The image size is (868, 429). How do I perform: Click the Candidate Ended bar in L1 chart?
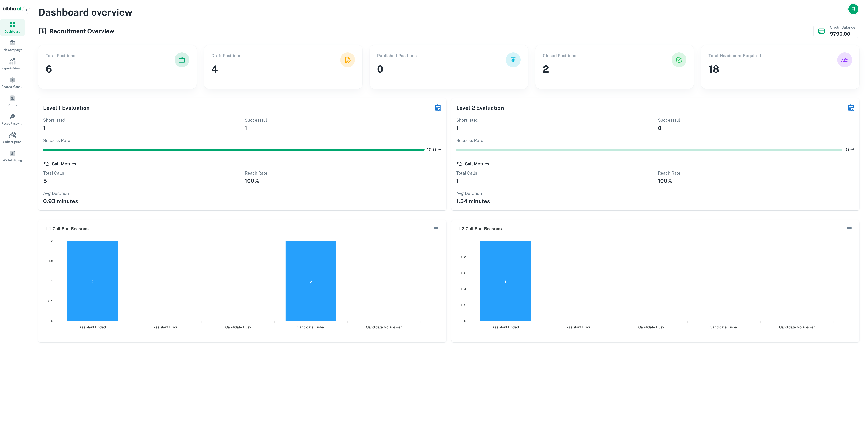coord(311,281)
